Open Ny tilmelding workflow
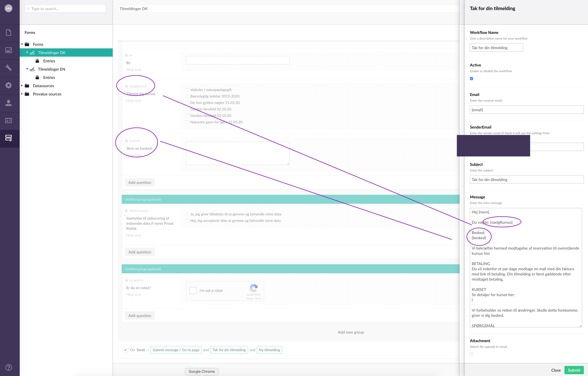The height and width of the screenshot is (376, 588). coord(269,350)
